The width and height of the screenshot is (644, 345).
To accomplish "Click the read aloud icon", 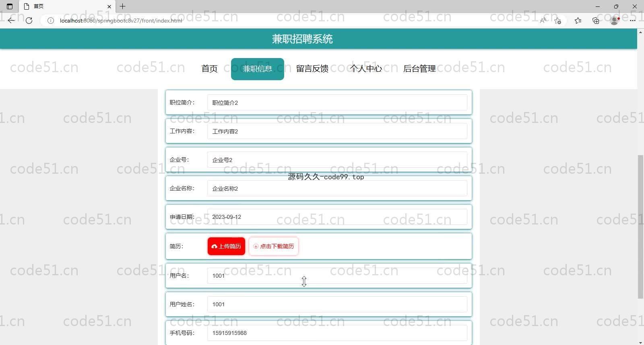I will point(543,21).
